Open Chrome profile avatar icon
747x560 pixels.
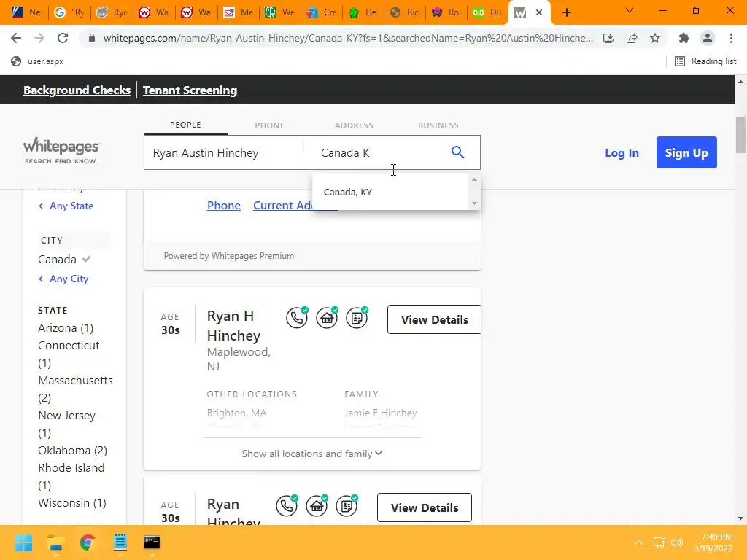pos(708,38)
